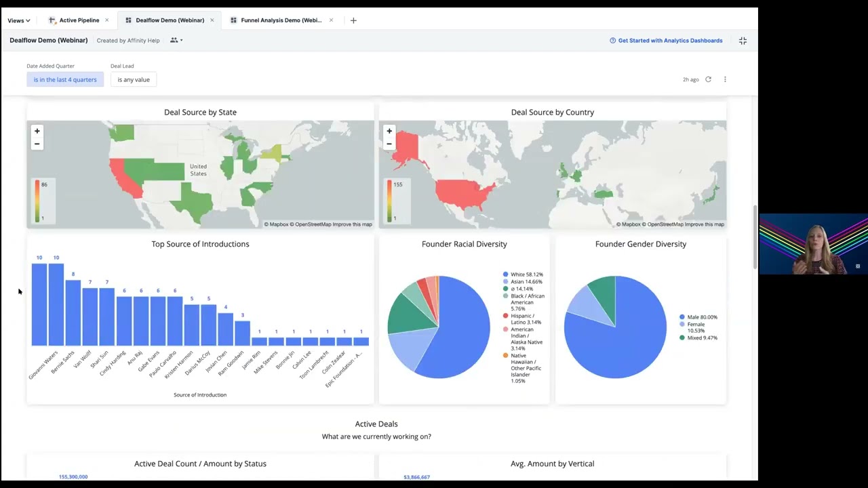
Task: Toggle the Mixed 9.47% legend item
Action: pos(698,338)
